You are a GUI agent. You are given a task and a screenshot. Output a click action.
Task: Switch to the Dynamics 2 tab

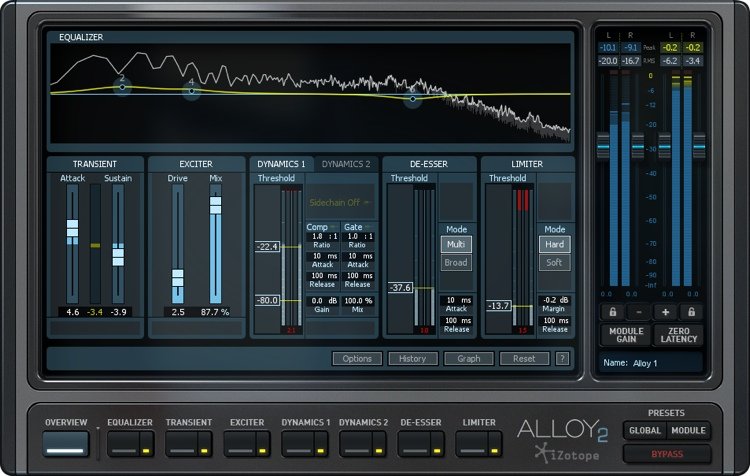346,164
